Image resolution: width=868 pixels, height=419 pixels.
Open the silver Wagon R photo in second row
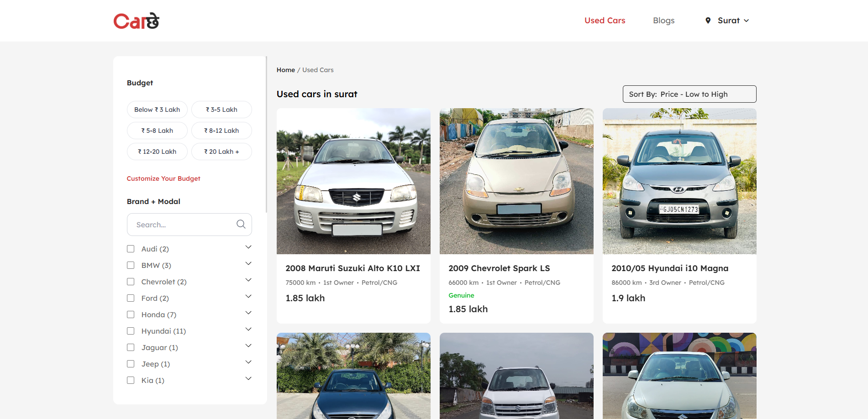tap(516, 376)
